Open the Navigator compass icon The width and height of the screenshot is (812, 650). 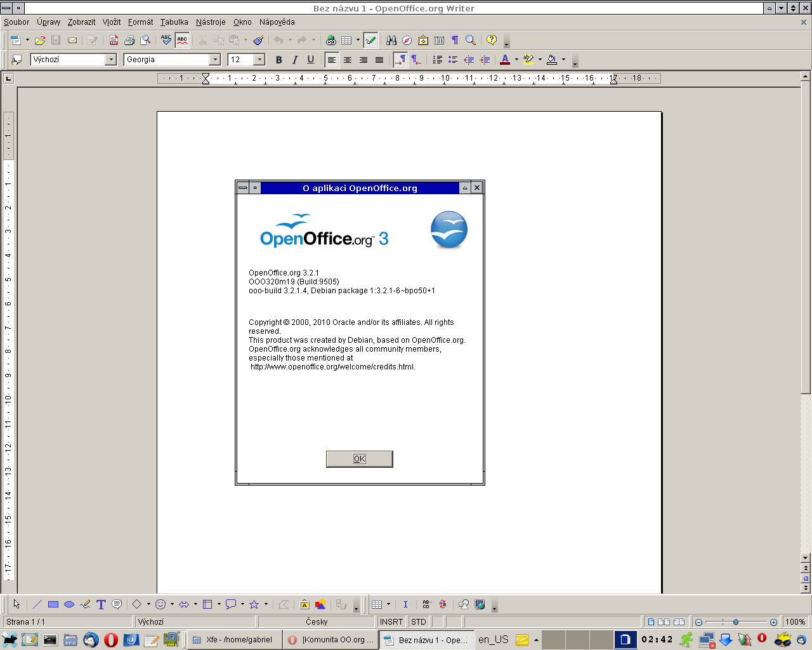[x=407, y=40]
